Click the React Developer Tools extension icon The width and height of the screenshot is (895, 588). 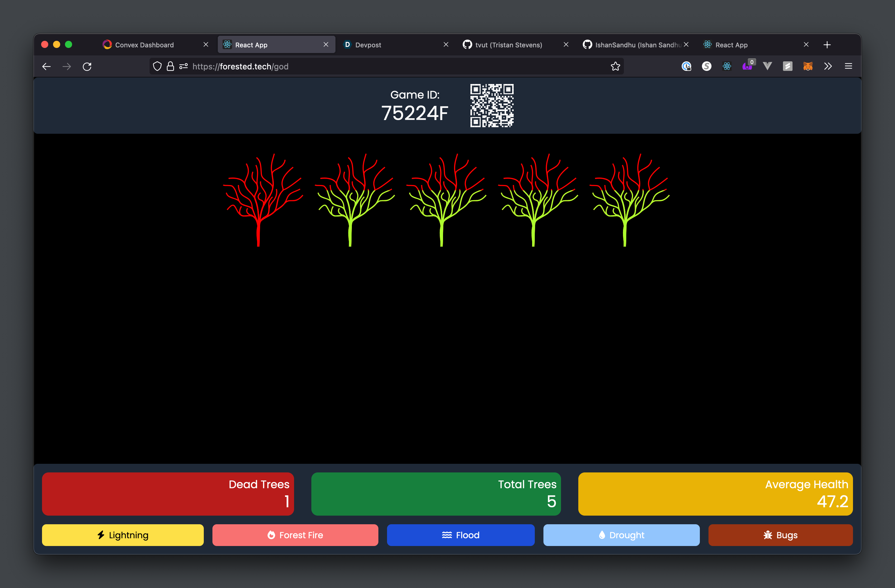[x=727, y=66]
